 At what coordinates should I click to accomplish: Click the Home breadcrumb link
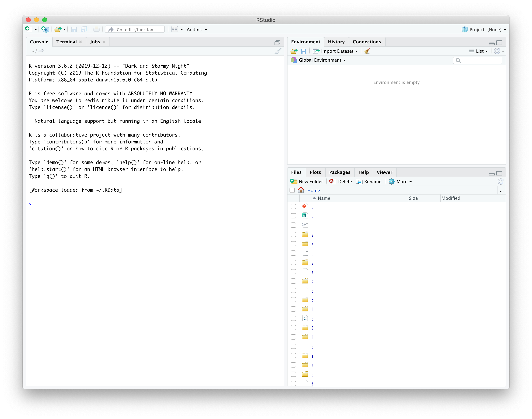click(313, 190)
